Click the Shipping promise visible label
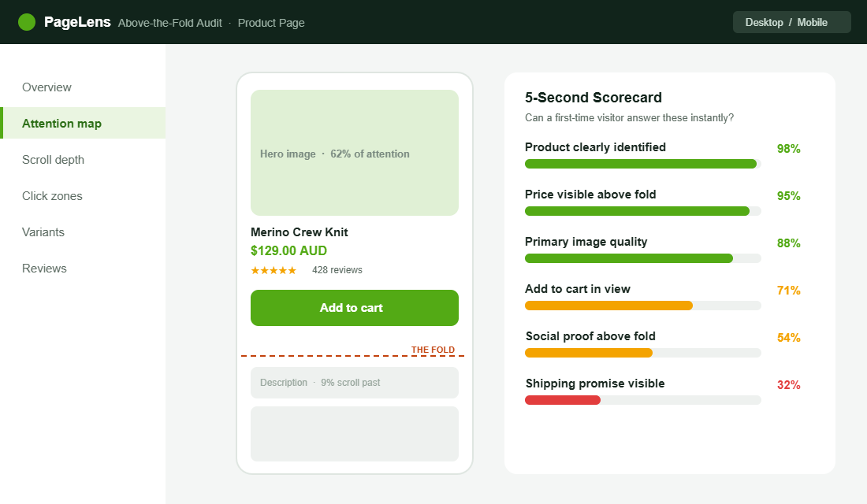 [595, 384]
